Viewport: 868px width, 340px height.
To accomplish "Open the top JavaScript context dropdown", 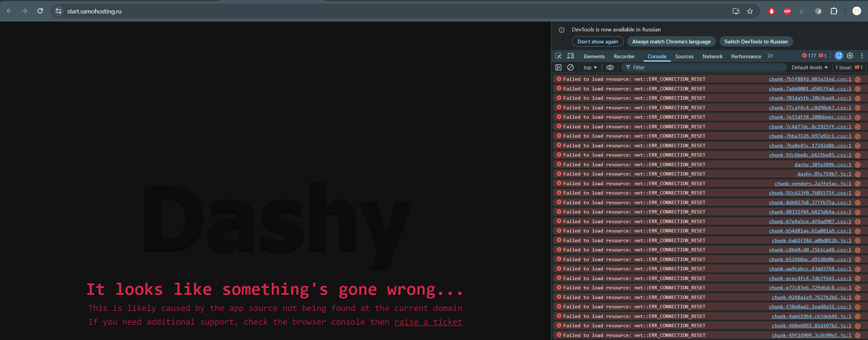I will tap(590, 68).
